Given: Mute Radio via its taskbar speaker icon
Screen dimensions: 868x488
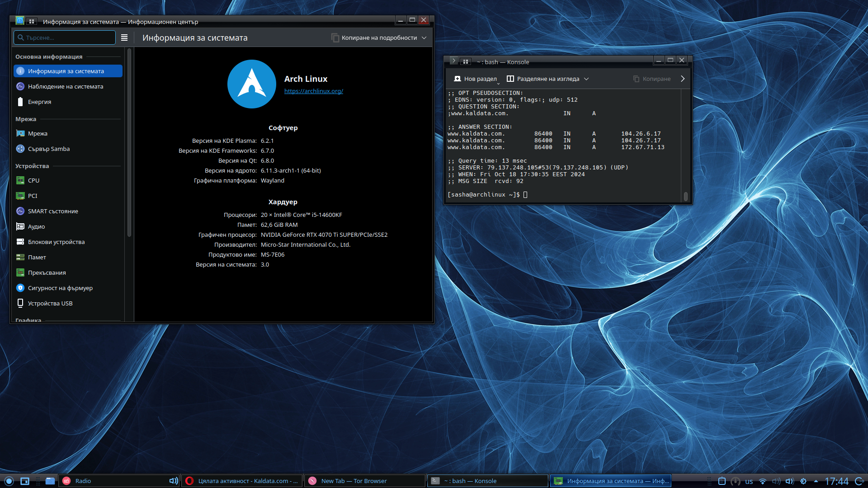Looking at the screenshot, I should coord(174,481).
